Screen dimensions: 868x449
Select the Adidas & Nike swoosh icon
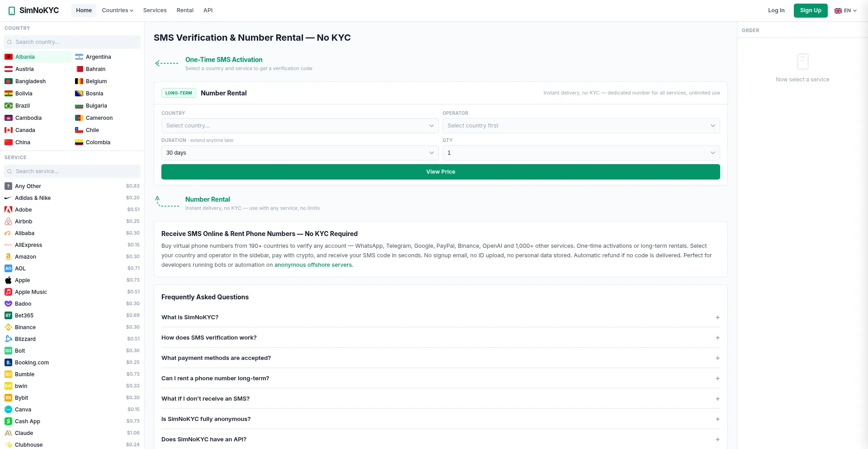click(x=8, y=198)
